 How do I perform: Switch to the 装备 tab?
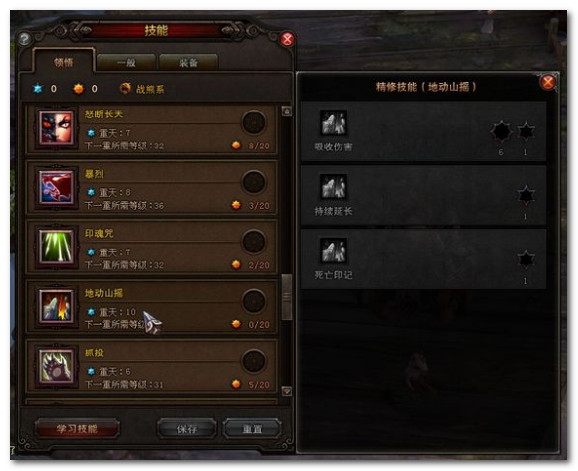[189, 63]
